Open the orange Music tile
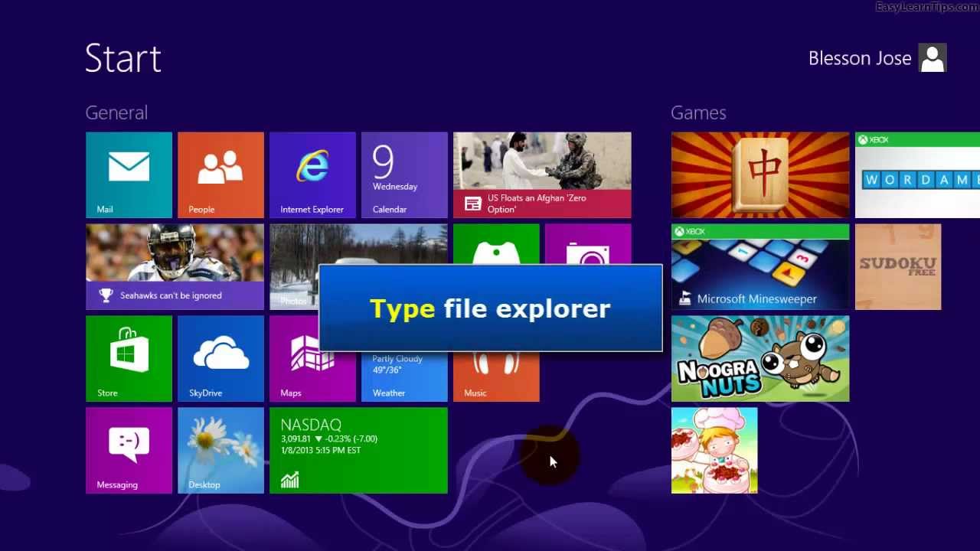Viewport: 980px width, 551px height. (496, 377)
